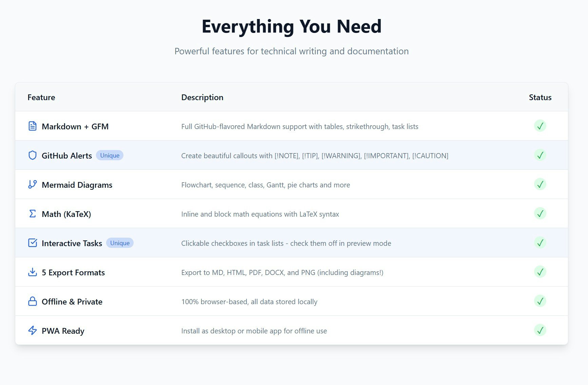Click the green check status for Interactive Tasks
Screen dimensions: 588x385
click(540, 243)
